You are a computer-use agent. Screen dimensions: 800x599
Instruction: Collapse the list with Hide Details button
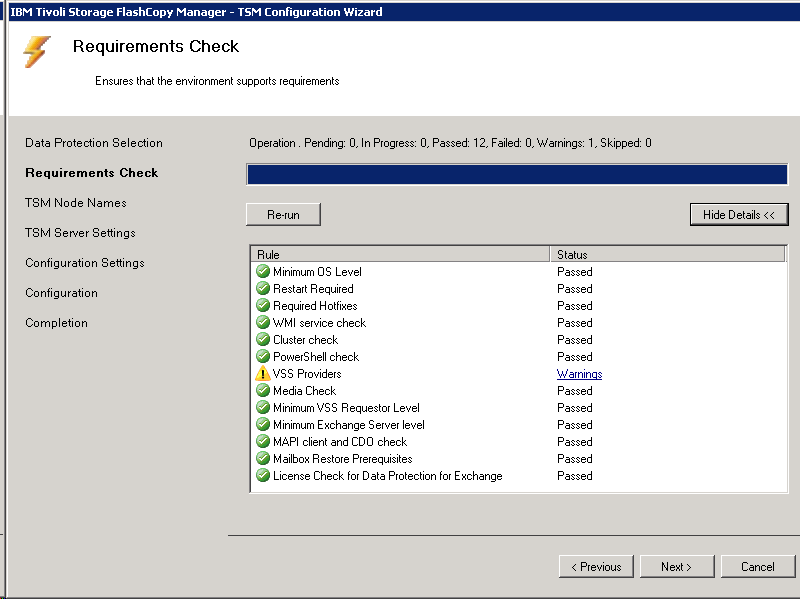pos(738,215)
